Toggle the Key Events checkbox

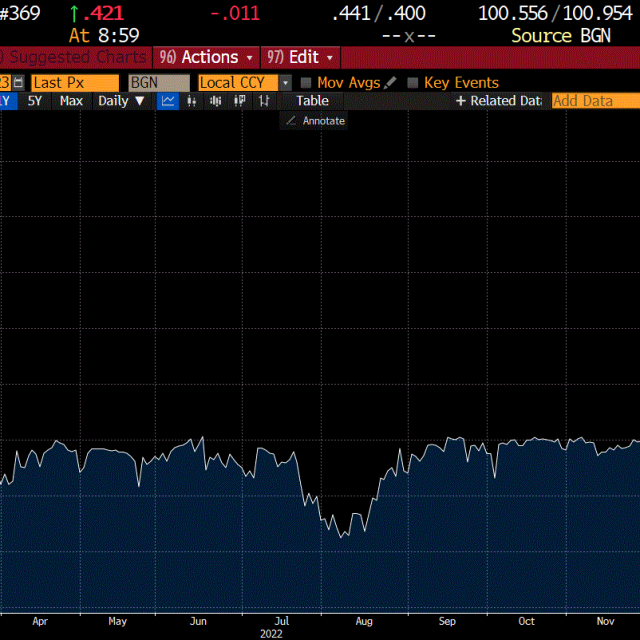[x=412, y=83]
